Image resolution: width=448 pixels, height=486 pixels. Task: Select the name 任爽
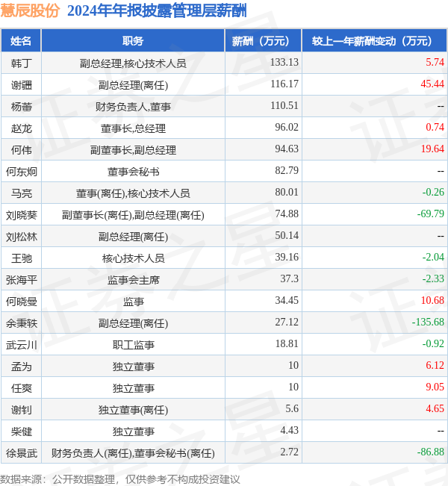(x=22, y=388)
